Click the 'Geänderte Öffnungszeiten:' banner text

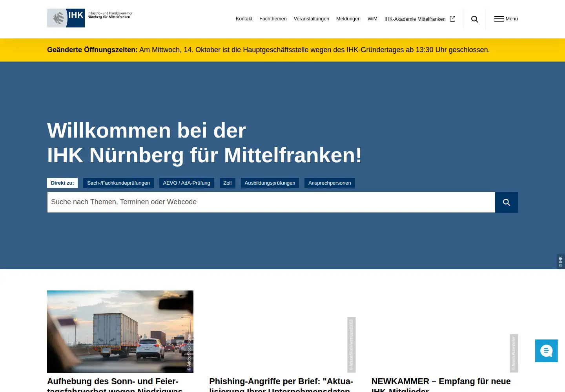coord(92,50)
